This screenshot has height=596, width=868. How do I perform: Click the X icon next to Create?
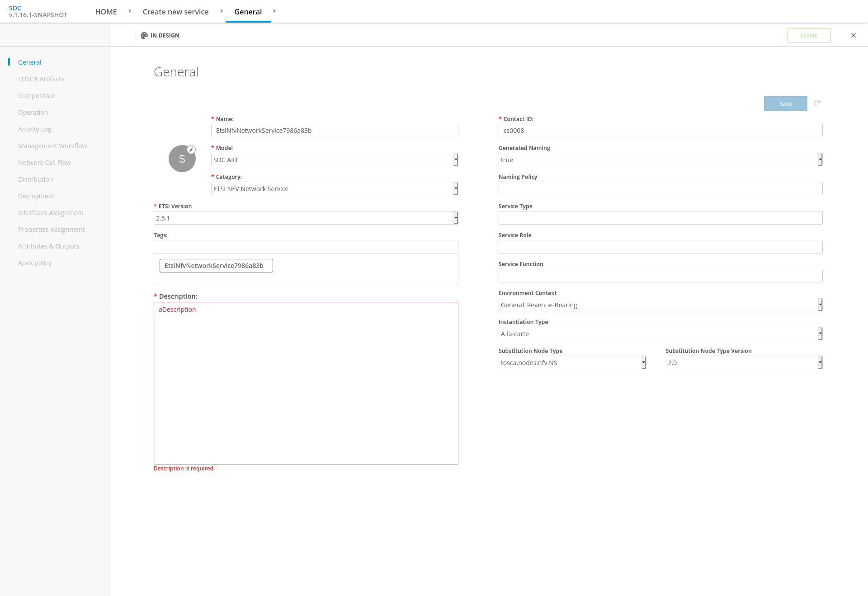854,35
